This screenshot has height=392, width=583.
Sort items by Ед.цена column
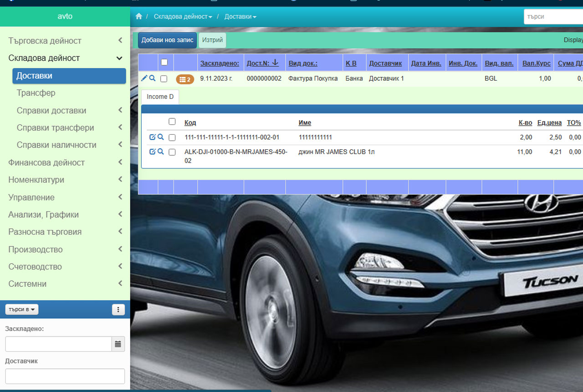[549, 122]
